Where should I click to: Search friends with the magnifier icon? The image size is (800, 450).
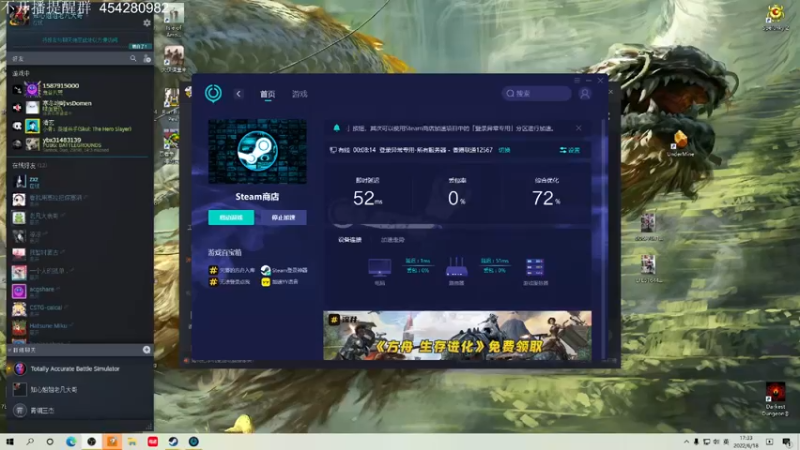coord(133,59)
